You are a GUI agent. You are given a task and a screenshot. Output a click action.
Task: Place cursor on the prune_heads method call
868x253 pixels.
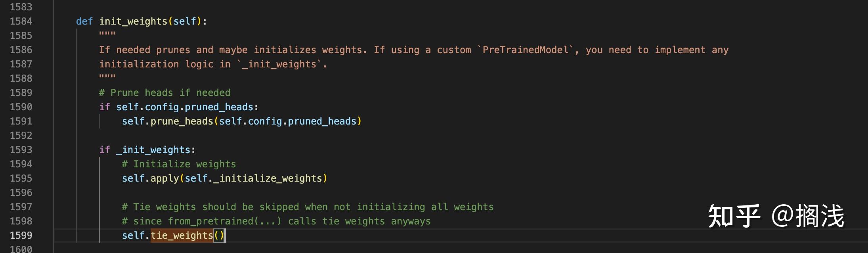(182, 121)
